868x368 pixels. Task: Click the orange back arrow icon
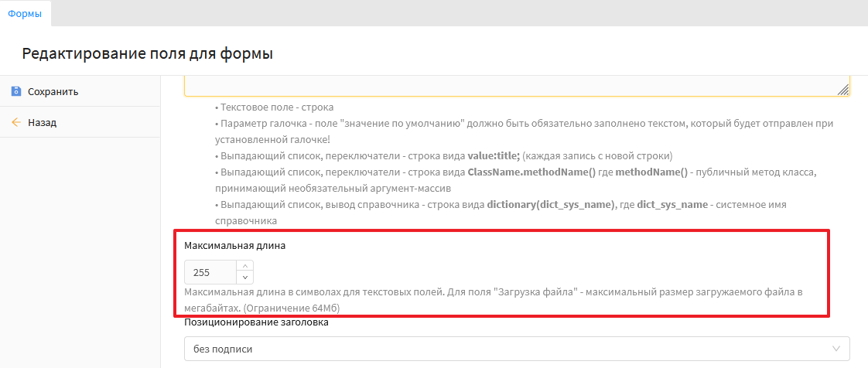tap(15, 122)
